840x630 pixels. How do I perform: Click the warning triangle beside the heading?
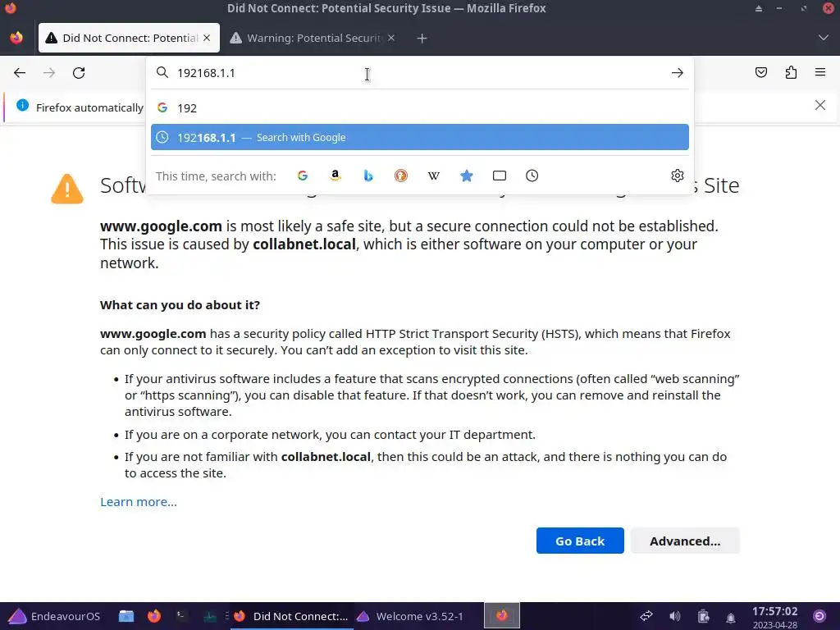pos(67,189)
